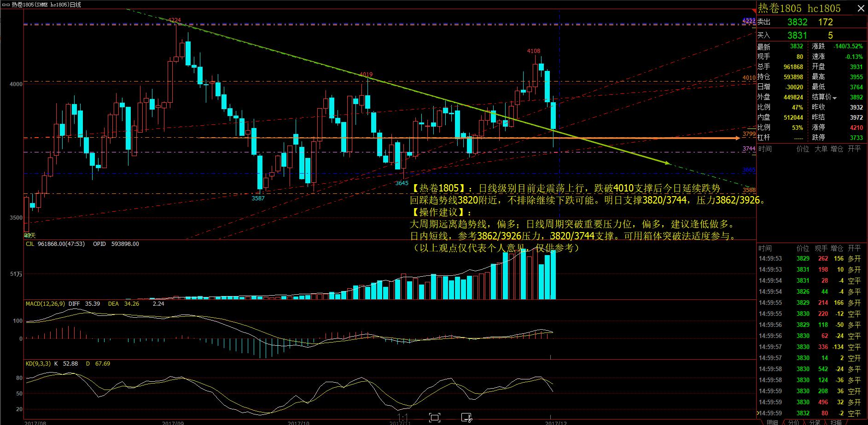The image size is (868, 425).
Task: Click the 卖出 volume 172
Action: point(826,22)
